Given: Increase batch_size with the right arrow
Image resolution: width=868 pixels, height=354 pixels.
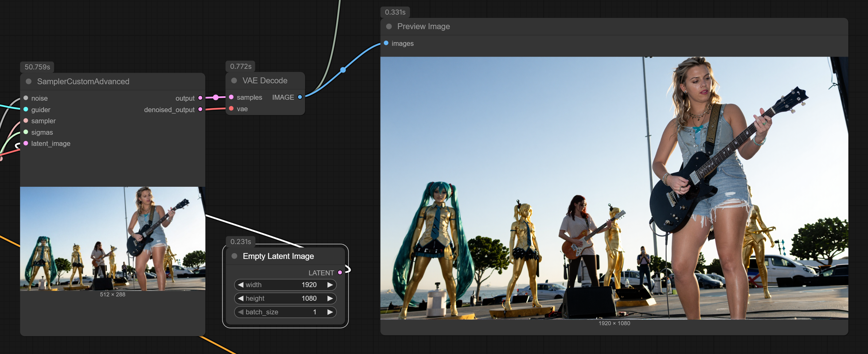Looking at the screenshot, I should click(330, 312).
